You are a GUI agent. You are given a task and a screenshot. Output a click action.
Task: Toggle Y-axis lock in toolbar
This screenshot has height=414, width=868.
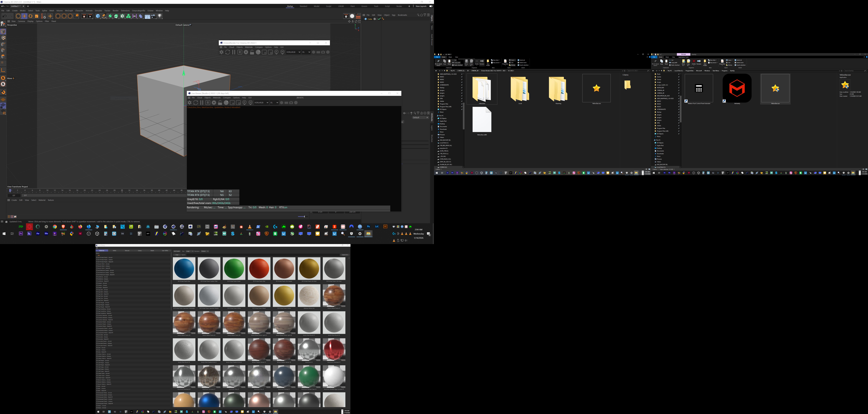tap(64, 16)
